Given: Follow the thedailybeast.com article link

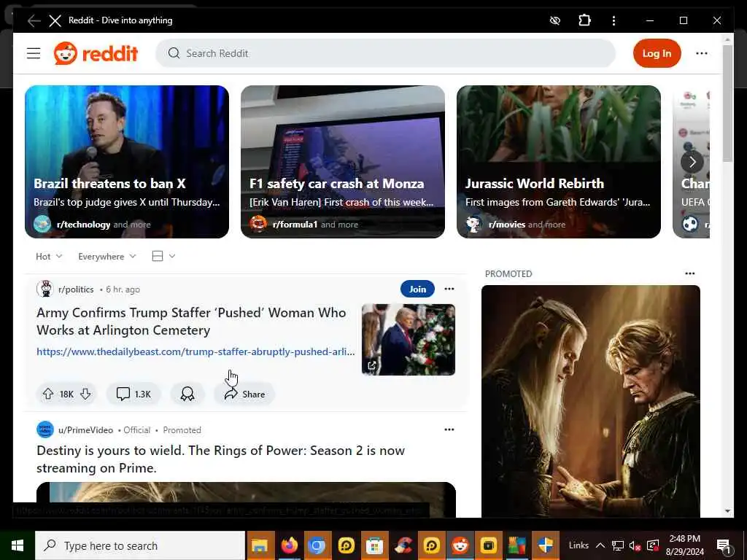Looking at the screenshot, I should [x=196, y=351].
